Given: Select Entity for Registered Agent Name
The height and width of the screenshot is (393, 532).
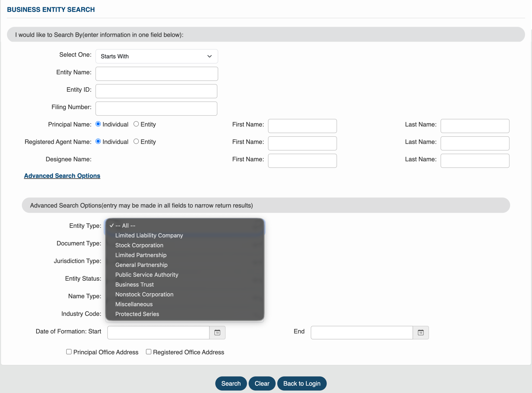Looking at the screenshot, I should pyautogui.click(x=136, y=141).
